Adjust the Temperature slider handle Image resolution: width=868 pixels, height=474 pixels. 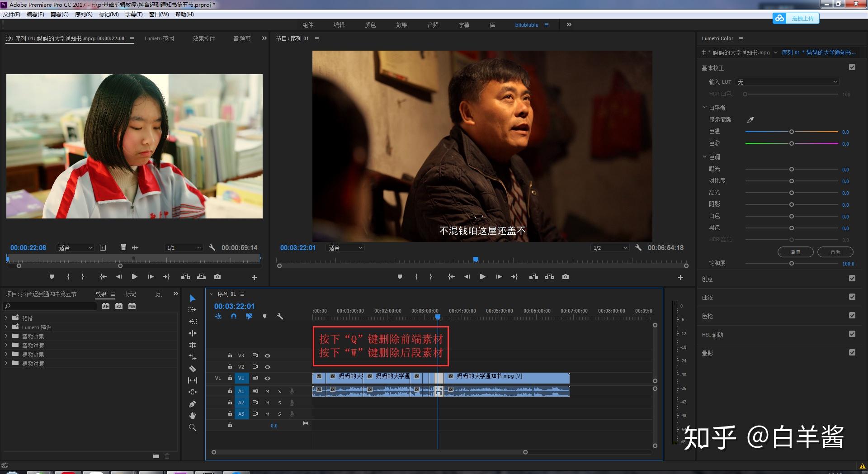tap(792, 132)
